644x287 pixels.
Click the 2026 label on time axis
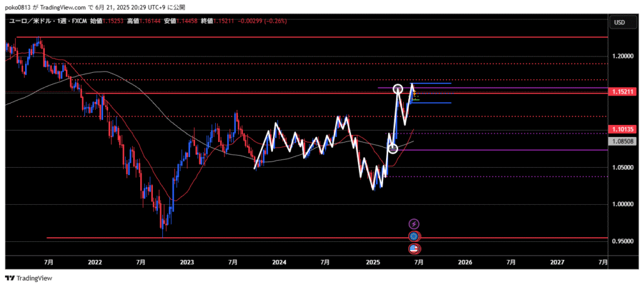click(465, 261)
